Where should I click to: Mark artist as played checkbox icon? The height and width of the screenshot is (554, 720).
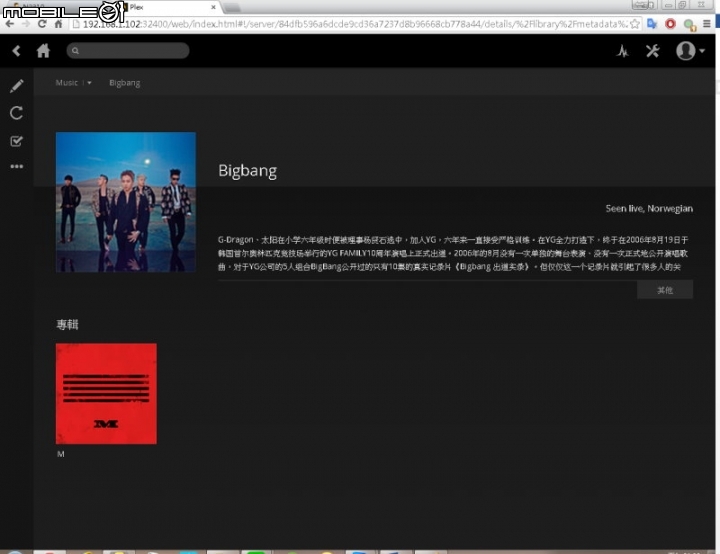17,141
